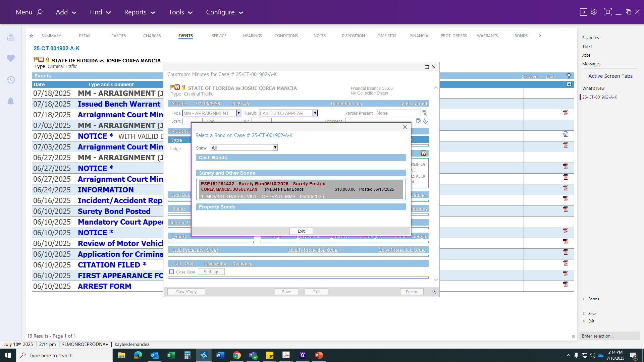This screenshot has width=644, height=362.
Task: Open Outlook from the taskbar
Action: click(x=154, y=355)
